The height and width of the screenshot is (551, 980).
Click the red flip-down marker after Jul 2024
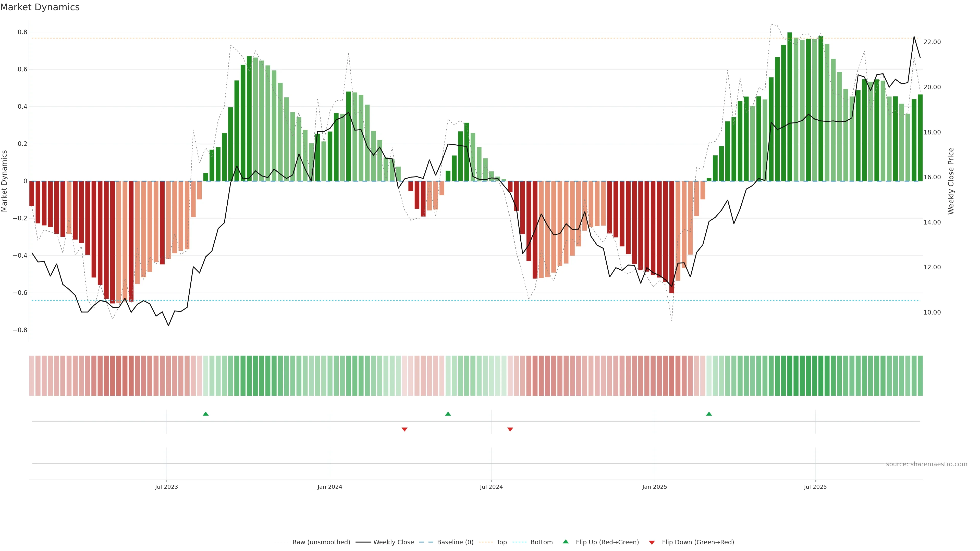click(510, 429)
